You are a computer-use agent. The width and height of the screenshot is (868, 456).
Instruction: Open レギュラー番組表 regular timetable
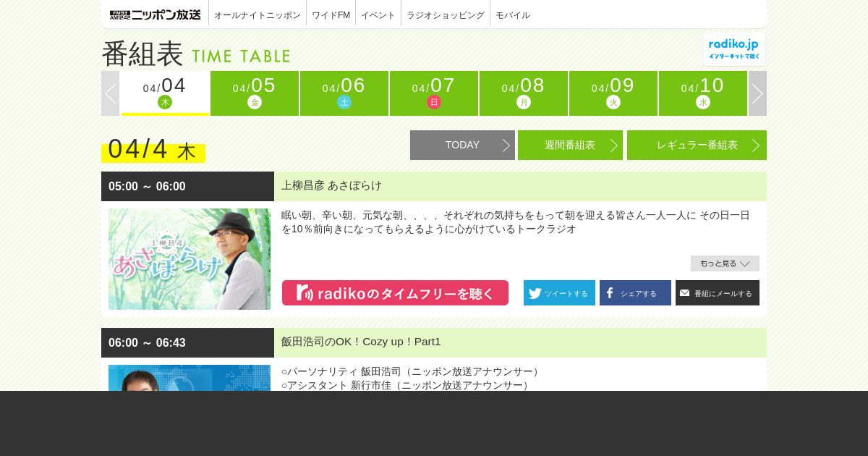(x=697, y=145)
